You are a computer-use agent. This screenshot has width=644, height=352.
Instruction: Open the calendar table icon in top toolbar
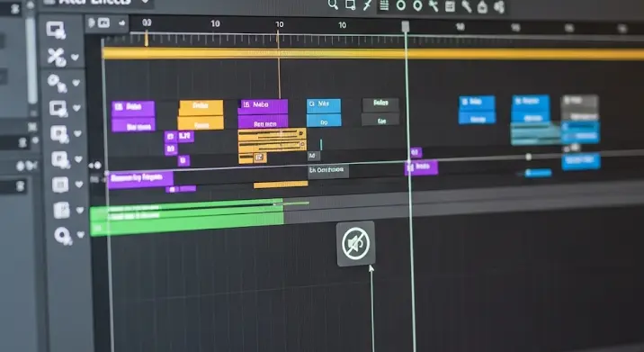450,6
